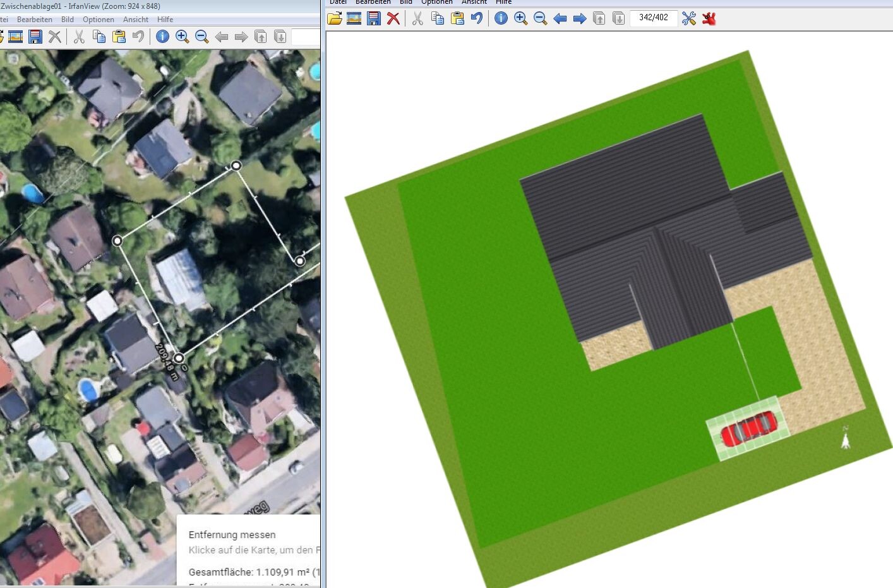Click the 342/402 image counter field
The height and width of the screenshot is (588, 893).
(653, 18)
